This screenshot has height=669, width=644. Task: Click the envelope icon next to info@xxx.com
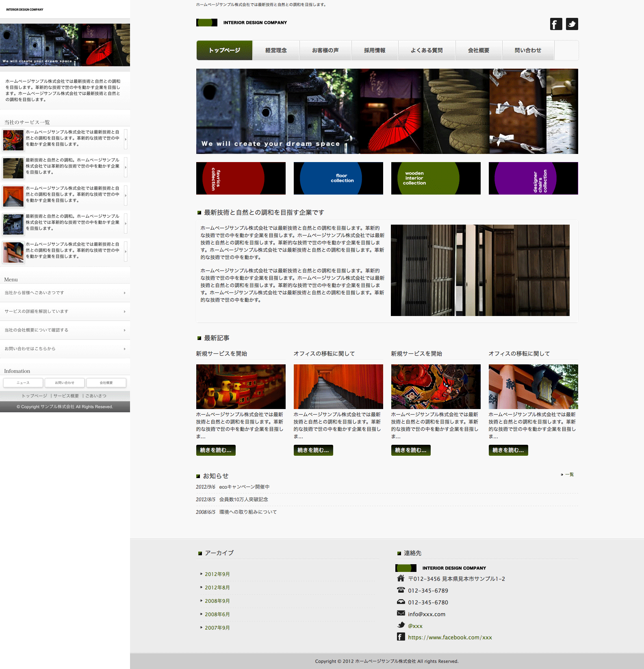click(401, 613)
